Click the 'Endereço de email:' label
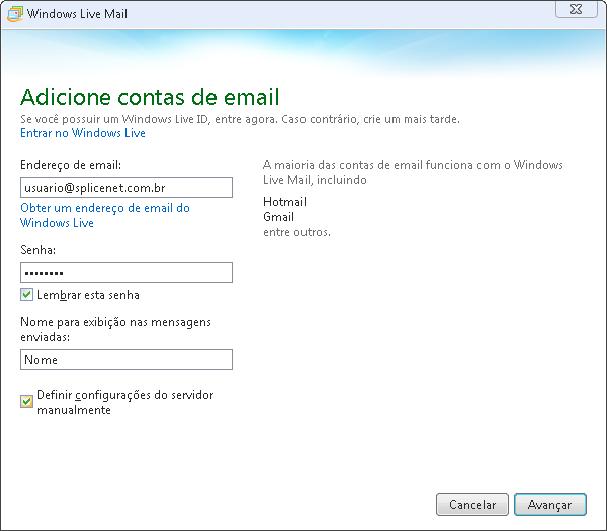This screenshot has width=607, height=531. tap(70, 165)
